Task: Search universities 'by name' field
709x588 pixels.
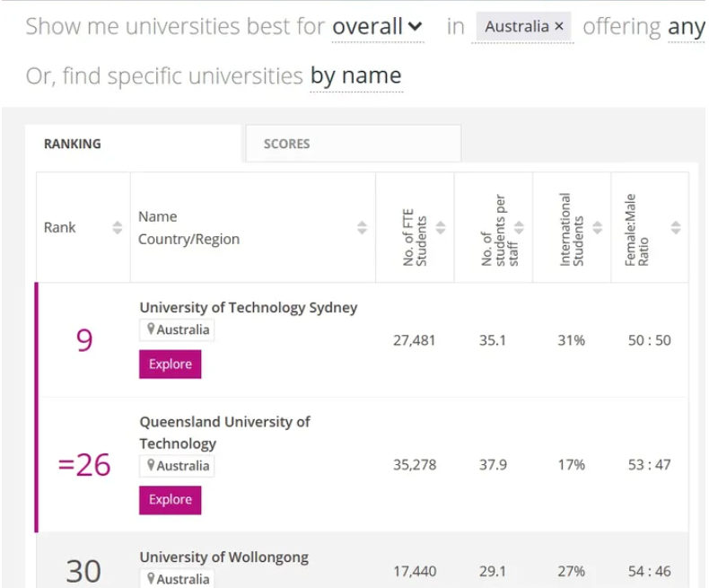Action: pos(355,76)
